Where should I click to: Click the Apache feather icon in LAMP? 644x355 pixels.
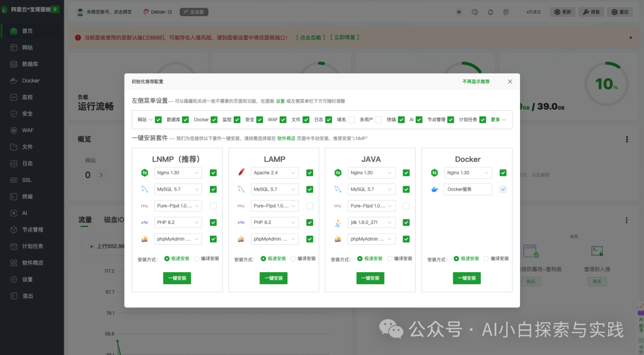[x=241, y=172]
